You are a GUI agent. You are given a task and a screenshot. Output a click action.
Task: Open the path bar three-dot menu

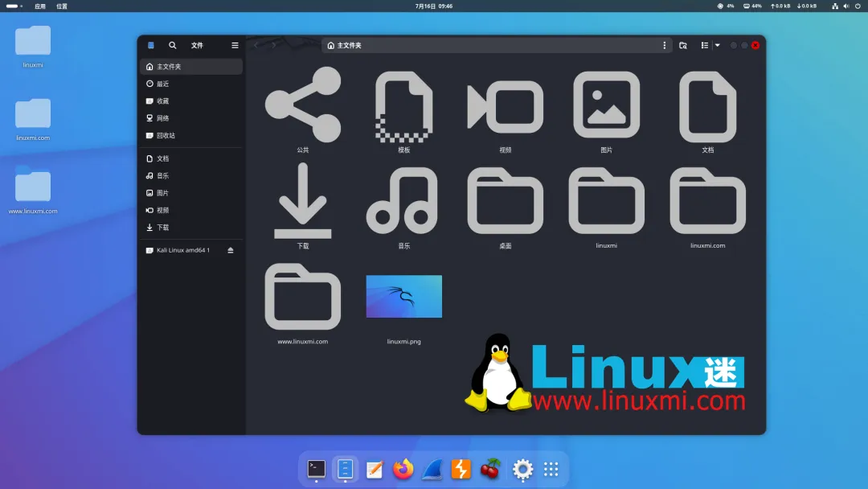point(665,45)
